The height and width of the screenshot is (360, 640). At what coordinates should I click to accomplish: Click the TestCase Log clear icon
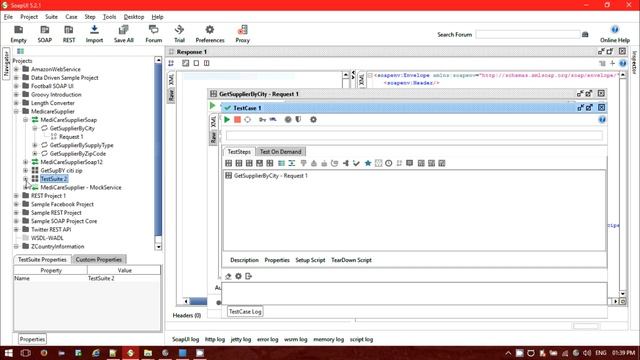[228, 276]
